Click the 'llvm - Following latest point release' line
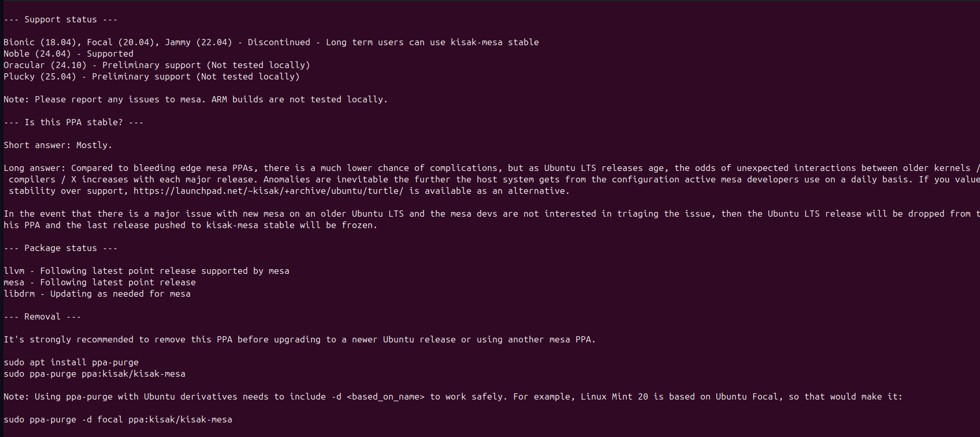The width and height of the screenshot is (980, 437). [147, 271]
